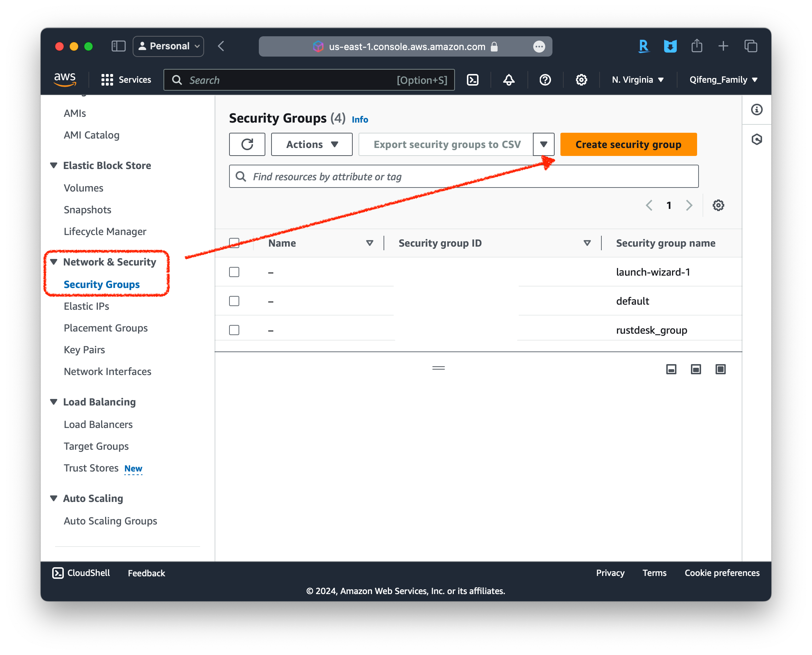Screen dimensions: 812x655
Task: Click the CloudShell icon in footer
Action: click(x=58, y=573)
